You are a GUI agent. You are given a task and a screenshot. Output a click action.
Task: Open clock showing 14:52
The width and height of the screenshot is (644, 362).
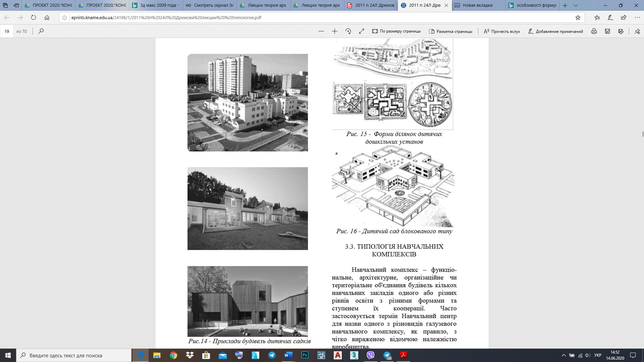615,355
